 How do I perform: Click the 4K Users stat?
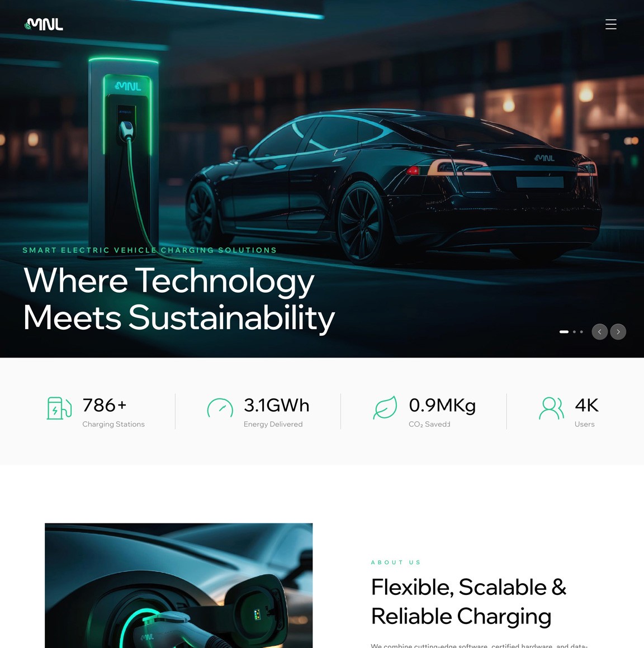point(569,412)
